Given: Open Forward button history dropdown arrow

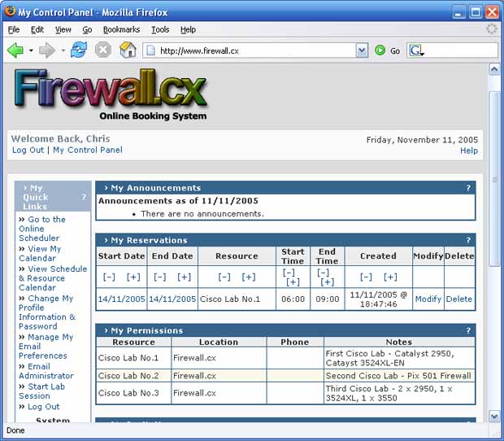Looking at the screenshot, I should [x=63, y=50].
